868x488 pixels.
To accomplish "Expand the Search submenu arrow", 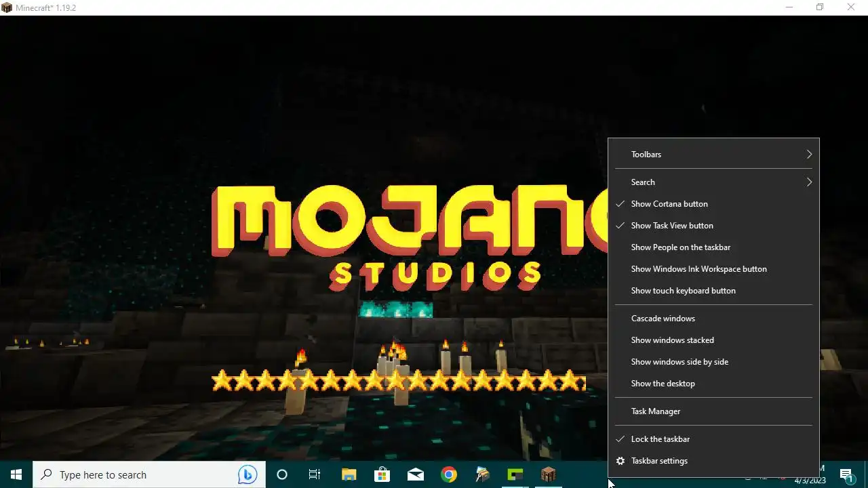I will 809,182.
